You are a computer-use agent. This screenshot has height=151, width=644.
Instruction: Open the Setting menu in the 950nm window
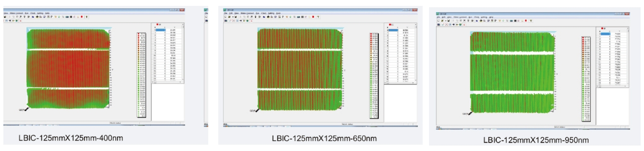tap(484, 17)
